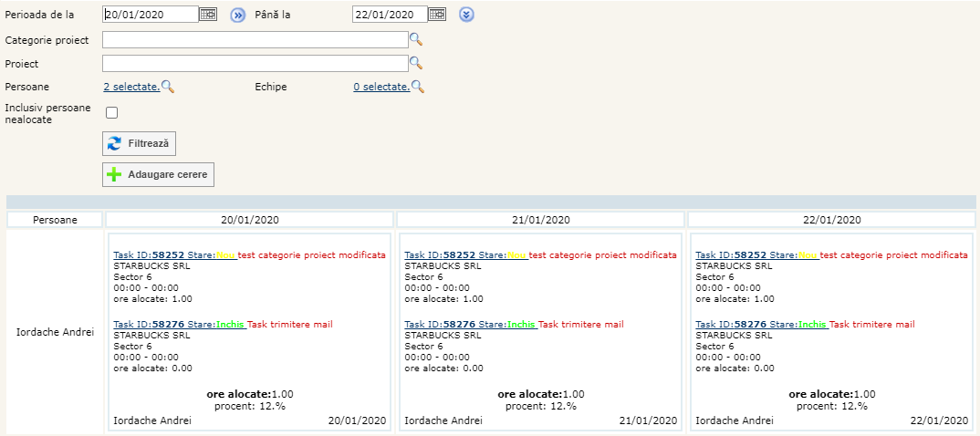Open person search magnifier beside Persoane
The height and width of the screenshot is (436, 980).
pyautogui.click(x=168, y=87)
